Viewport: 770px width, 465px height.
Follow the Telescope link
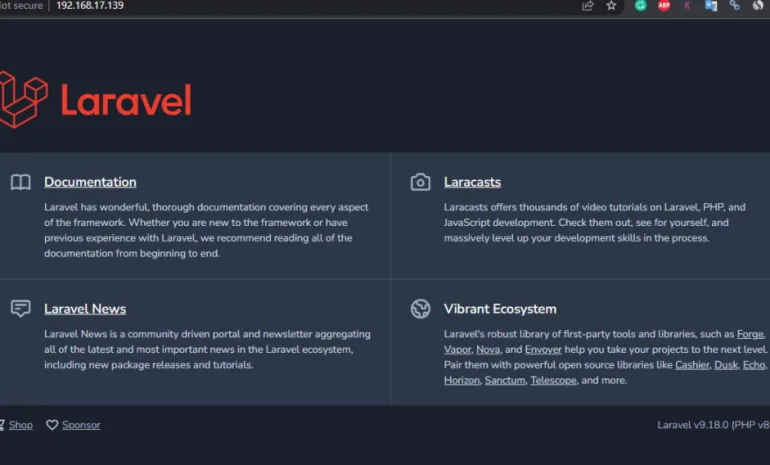click(553, 381)
